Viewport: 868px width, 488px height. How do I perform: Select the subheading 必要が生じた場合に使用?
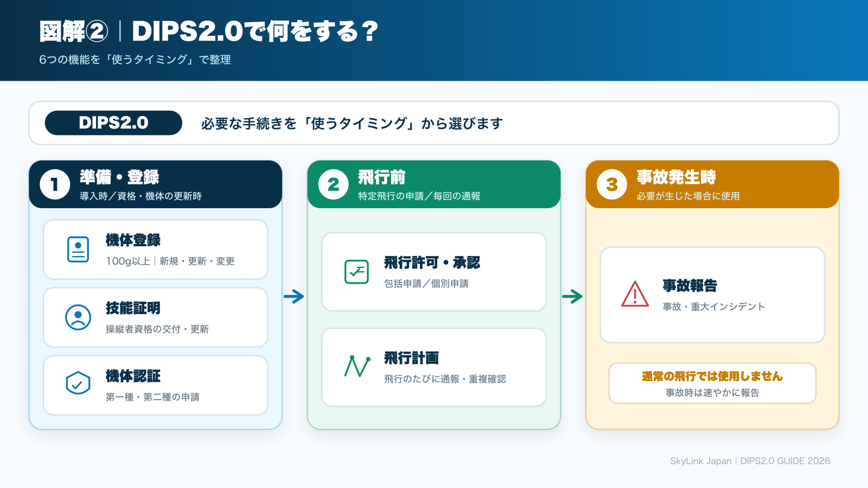688,196
